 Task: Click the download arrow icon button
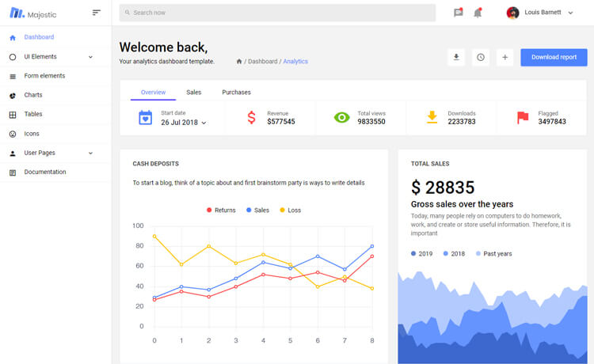click(x=455, y=57)
